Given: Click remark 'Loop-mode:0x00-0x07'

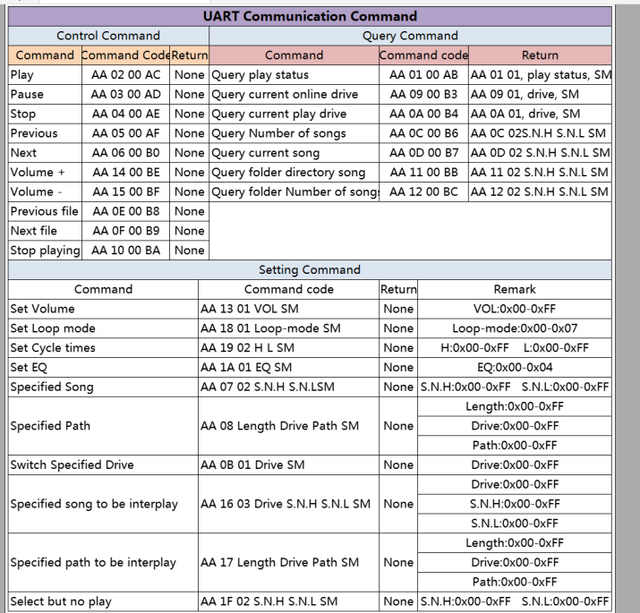Looking at the screenshot, I should (x=515, y=329).
